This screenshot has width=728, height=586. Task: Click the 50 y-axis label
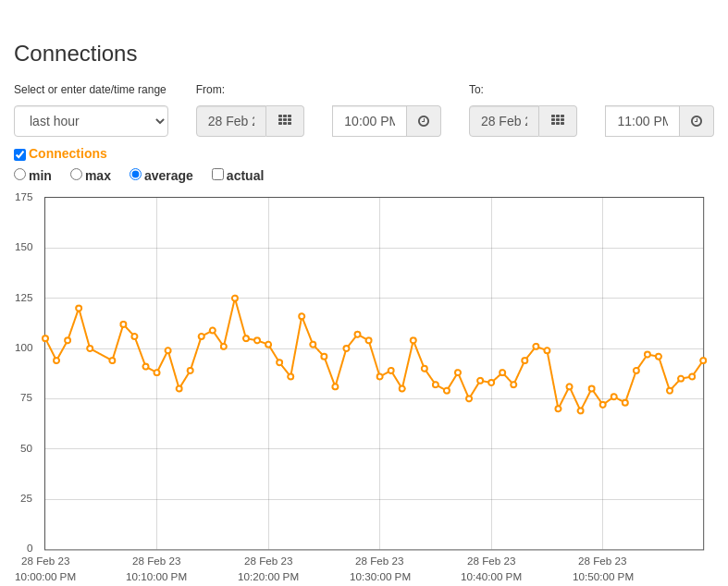pyautogui.click(x=27, y=448)
